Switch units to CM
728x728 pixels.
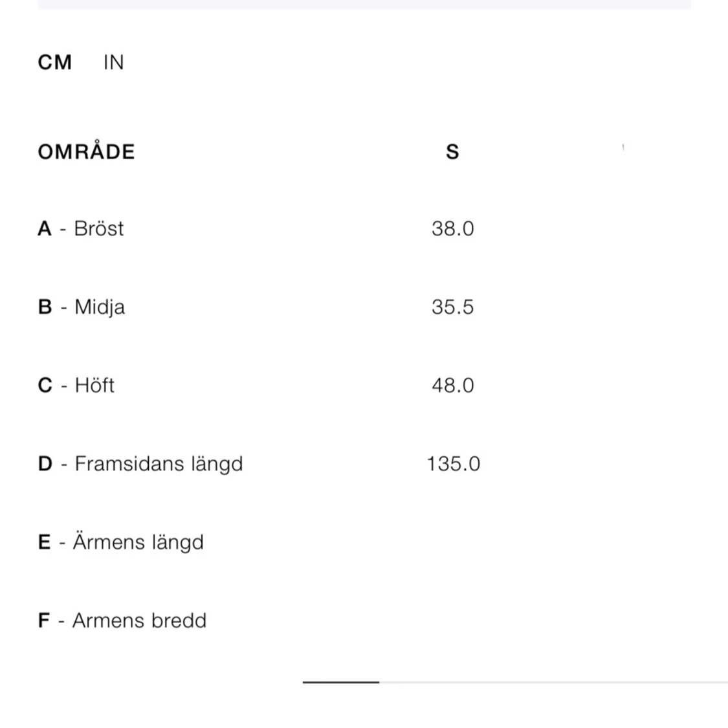point(55,62)
